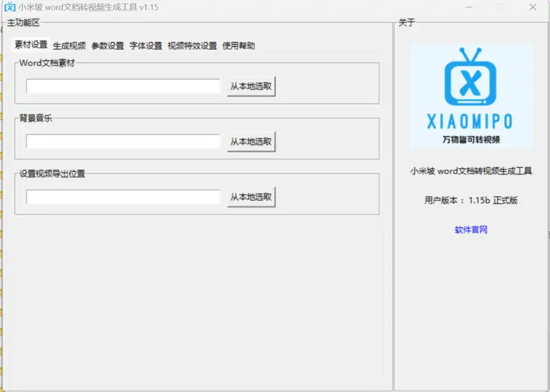The width and height of the screenshot is (550, 392).
Task: Focus the 背景音乐 path input field
Action: pos(123,142)
